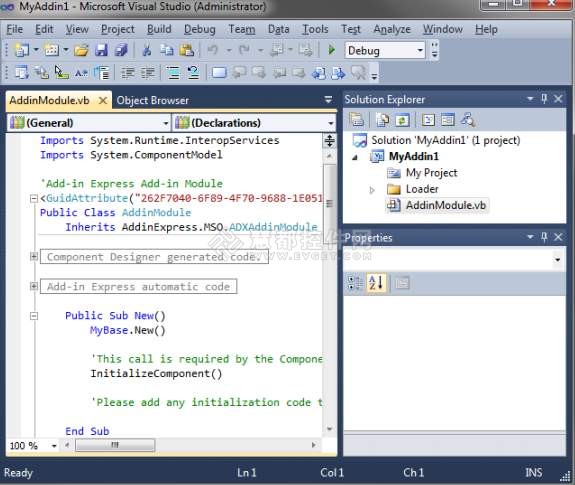Click the Open File folder icon
This screenshot has height=485, width=575.
pyautogui.click(x=81, y=50)
